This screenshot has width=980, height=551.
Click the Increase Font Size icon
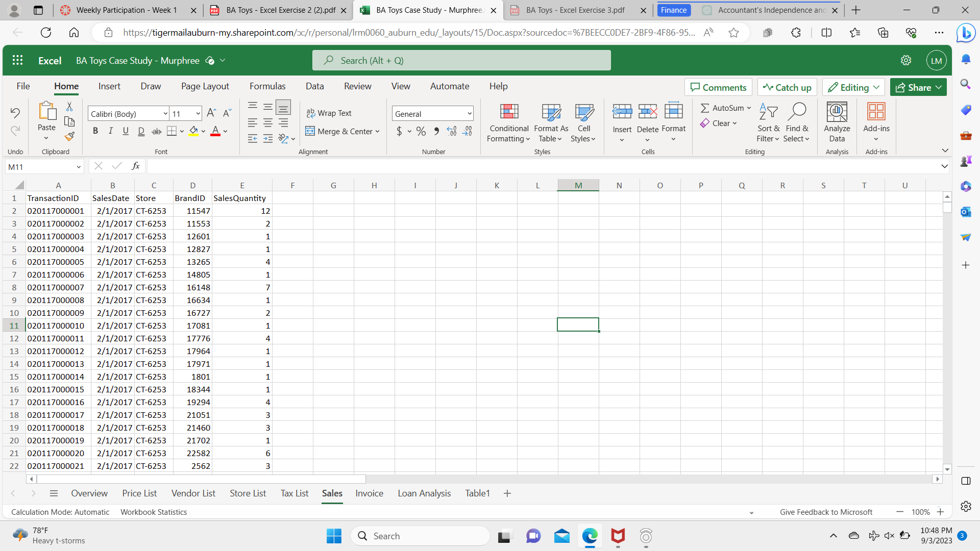click(211, 113)
